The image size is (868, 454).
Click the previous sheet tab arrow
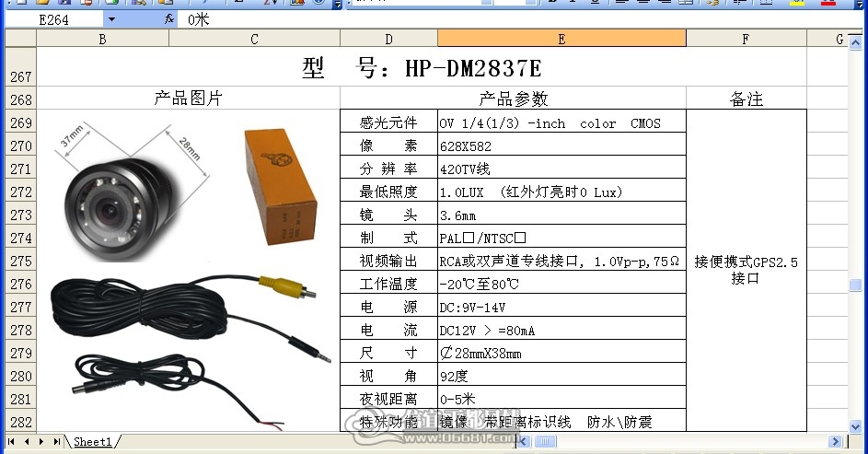(27, 441)
